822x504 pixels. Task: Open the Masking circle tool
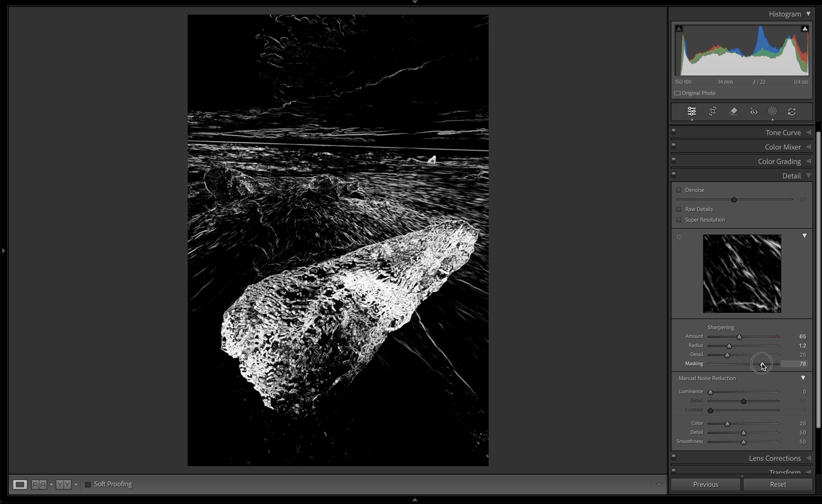pyautogui.click(x=772, y=111)
